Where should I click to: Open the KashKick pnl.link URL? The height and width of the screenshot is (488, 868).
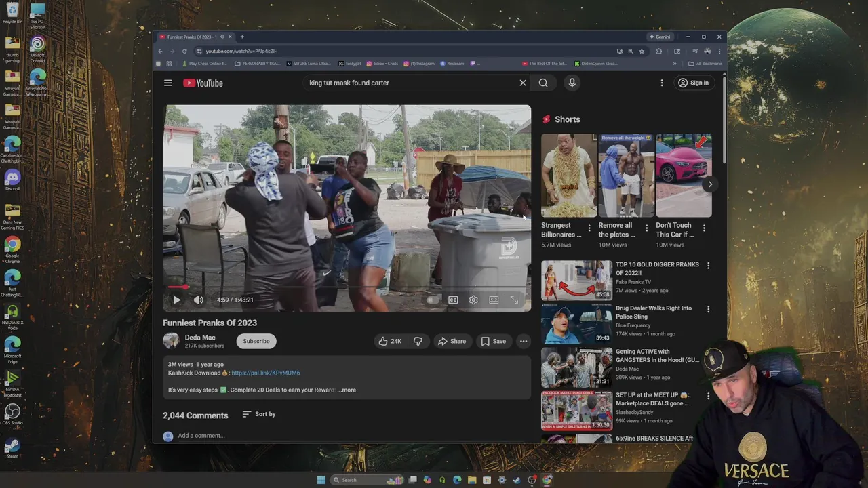click(x=266, y=373)
